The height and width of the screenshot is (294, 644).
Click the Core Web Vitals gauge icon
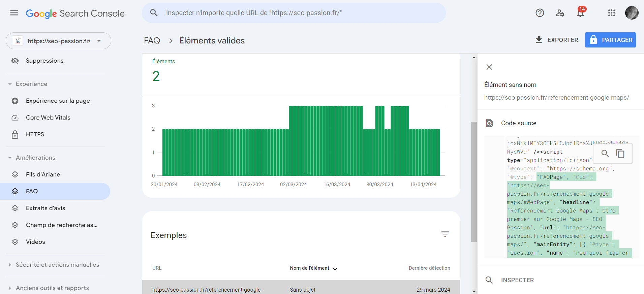point(15,118)
